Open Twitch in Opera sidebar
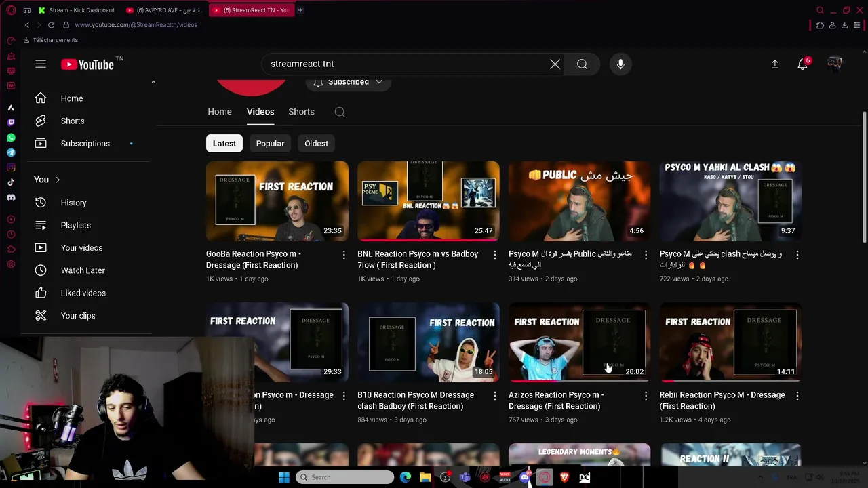Viewport: 868px width, 488px height. point(11,123)
